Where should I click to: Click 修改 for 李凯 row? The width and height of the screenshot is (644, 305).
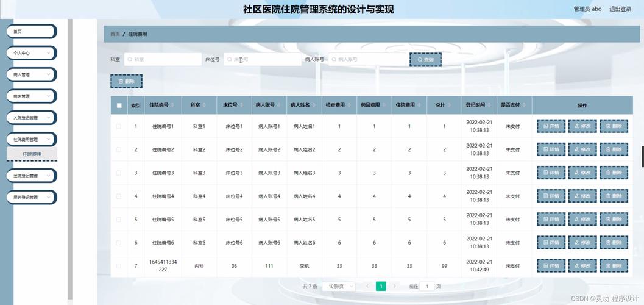click(x=582, y=266)
